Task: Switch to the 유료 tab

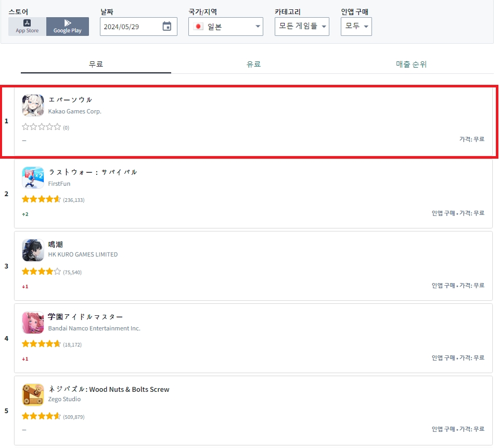Action: coord(253,64)
